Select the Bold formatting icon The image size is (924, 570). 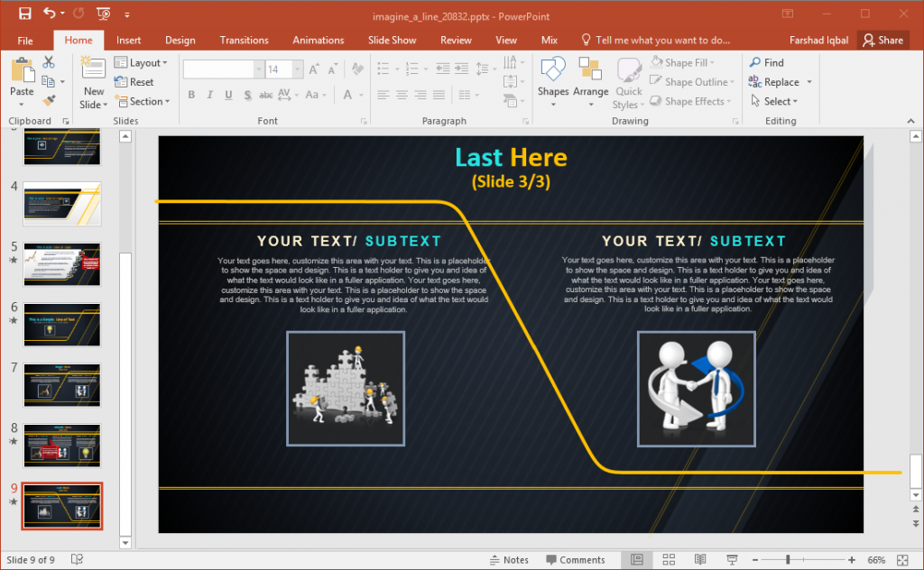tap(190, 95)
